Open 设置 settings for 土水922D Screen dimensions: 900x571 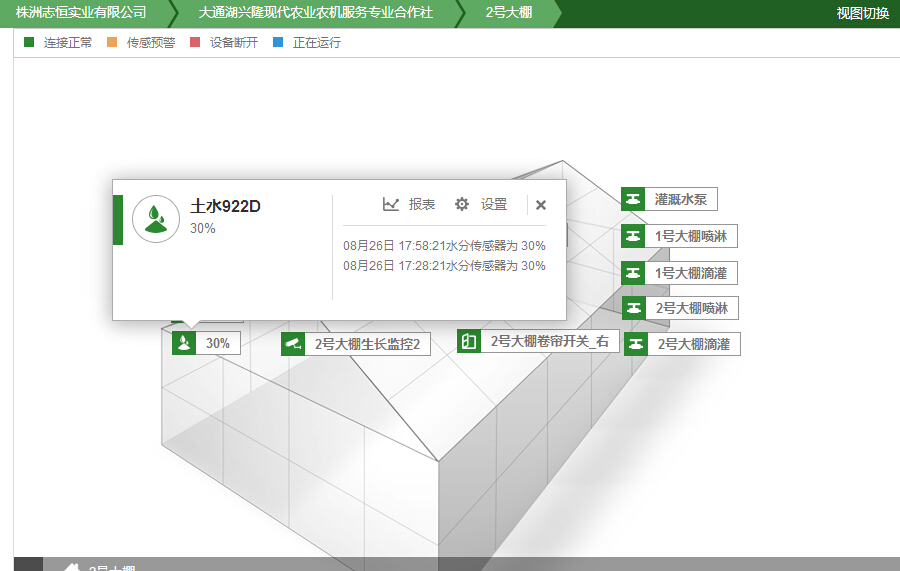(481, 204)
